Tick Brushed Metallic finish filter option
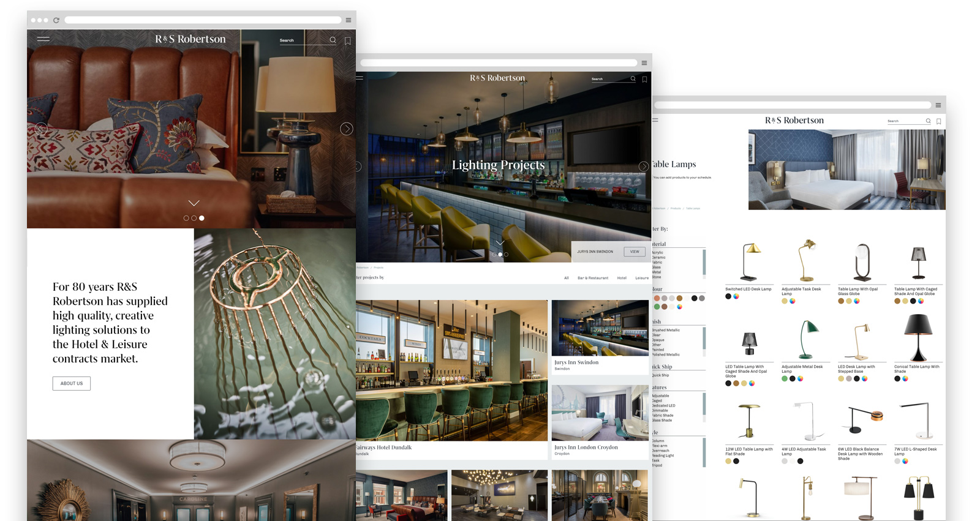 pyautogui.click(x=666, y=330)
